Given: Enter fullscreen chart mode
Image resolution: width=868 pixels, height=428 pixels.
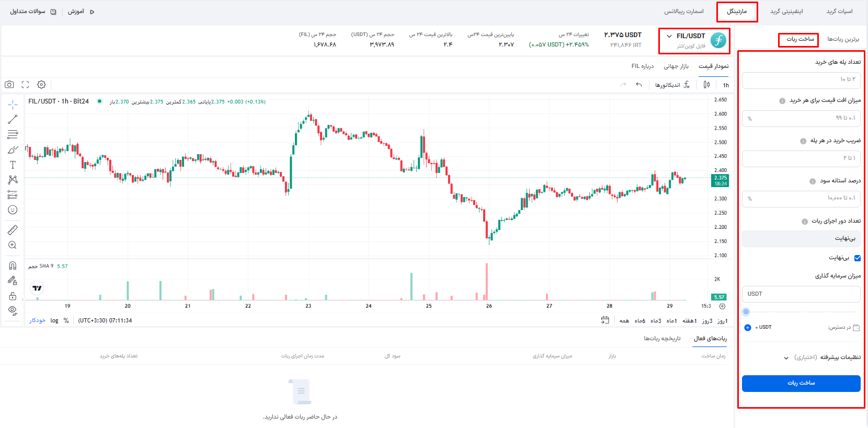Looking at the screenshot, I should tap(25, 85).
